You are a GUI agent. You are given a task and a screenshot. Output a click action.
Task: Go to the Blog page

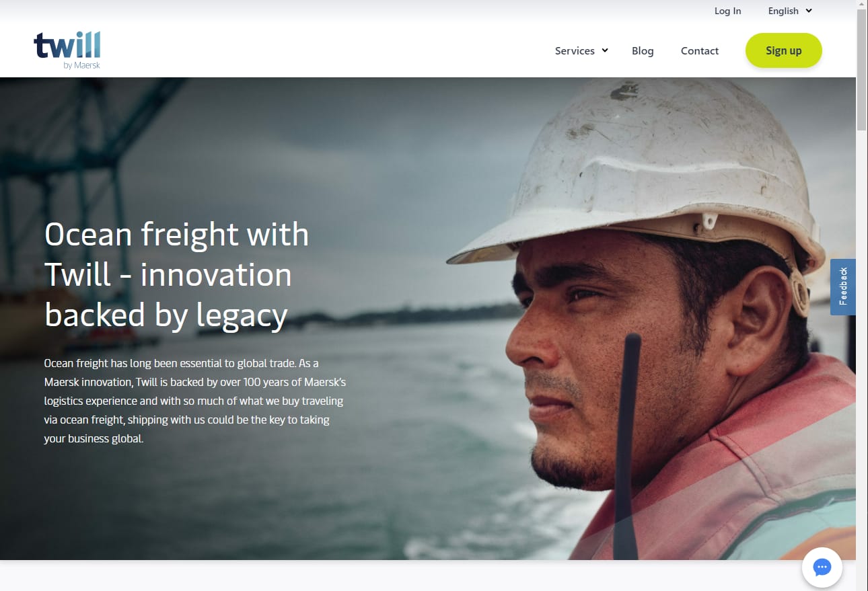click(x=643, y=51)
